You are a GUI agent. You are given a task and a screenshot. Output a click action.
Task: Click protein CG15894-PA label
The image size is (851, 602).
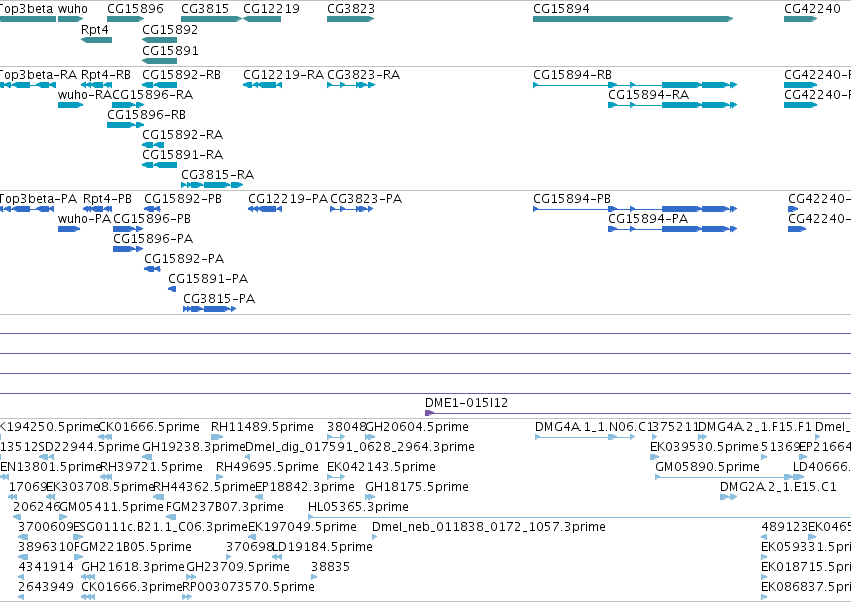click(x=648, y=219)
